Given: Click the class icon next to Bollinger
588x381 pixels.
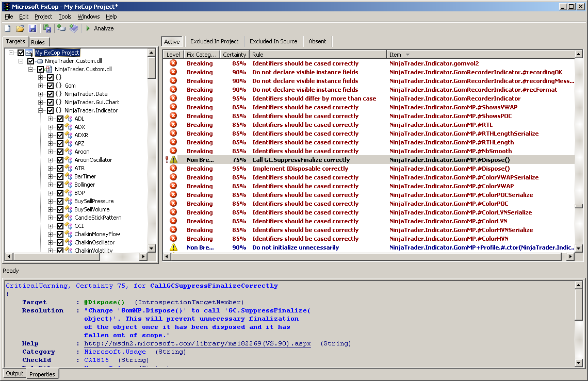Looking at the screenshot, I should pyautogui.click(x=69, y=185).
